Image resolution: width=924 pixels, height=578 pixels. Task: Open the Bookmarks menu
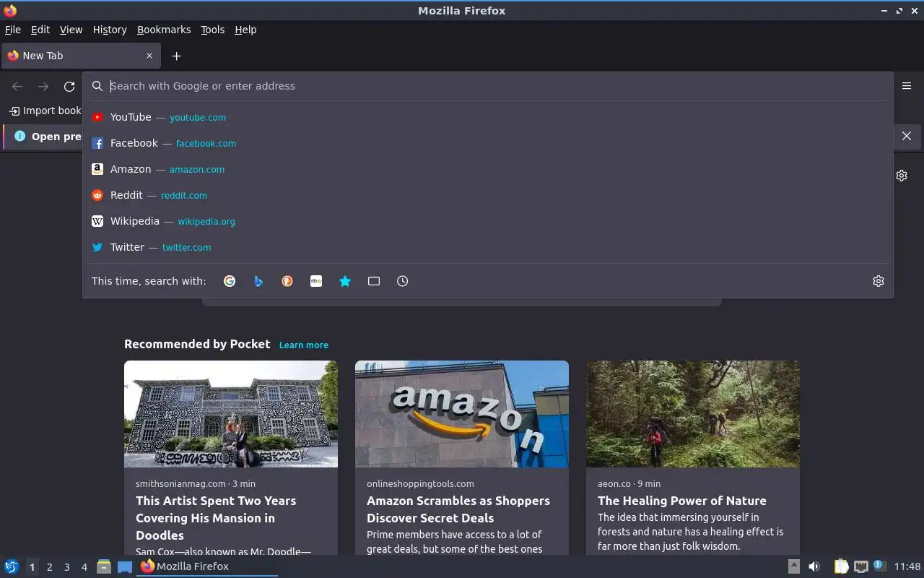point(164,30)
